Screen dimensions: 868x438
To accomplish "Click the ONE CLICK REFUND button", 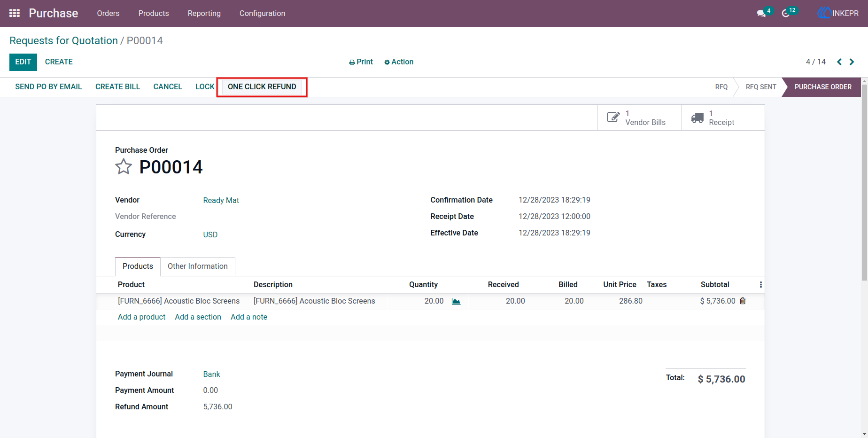I will (262, 87).
